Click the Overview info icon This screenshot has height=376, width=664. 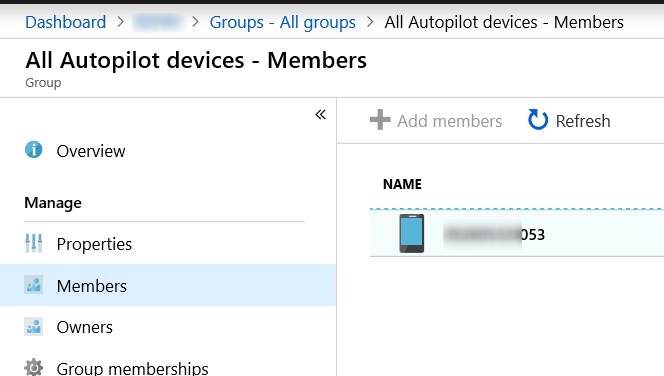[x=33, y=149]
